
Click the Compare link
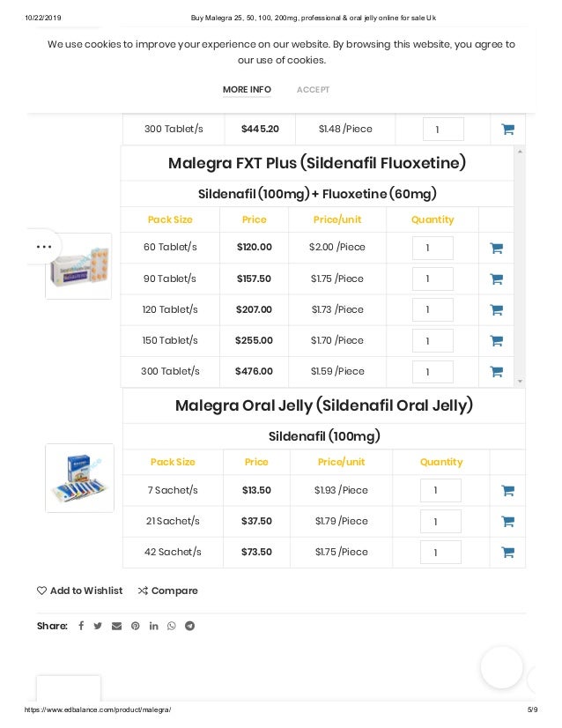tap(167, 591)
